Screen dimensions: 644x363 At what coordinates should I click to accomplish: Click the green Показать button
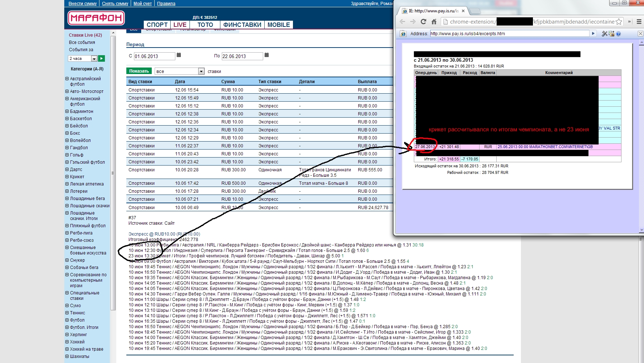pyautogui.click(x=139, y=71)
